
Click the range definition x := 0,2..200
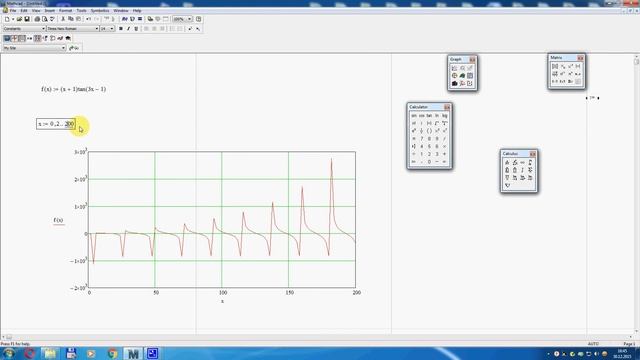click(56, 124)
